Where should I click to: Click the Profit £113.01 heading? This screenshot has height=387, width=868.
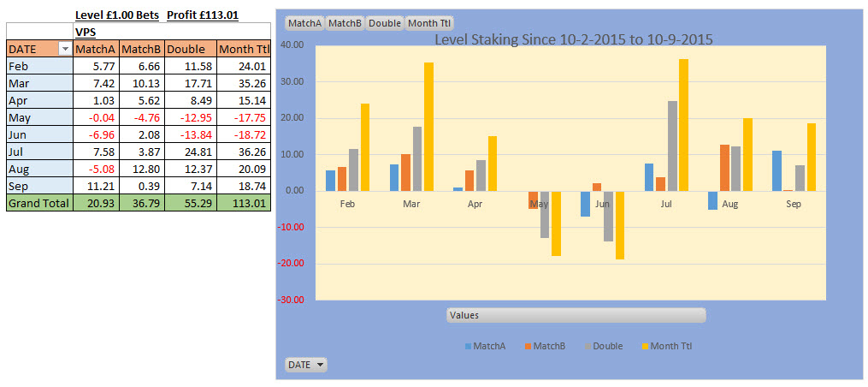(x=203, y=15)
